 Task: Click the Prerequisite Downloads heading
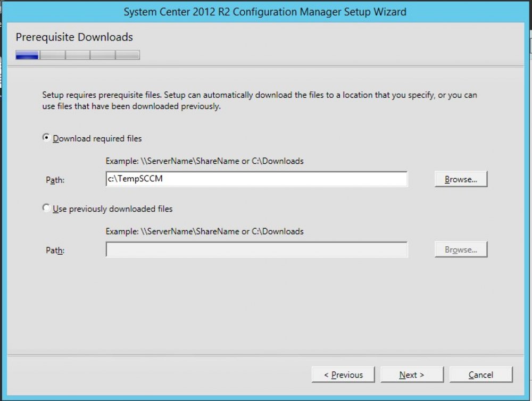click(x=74, y=37)
